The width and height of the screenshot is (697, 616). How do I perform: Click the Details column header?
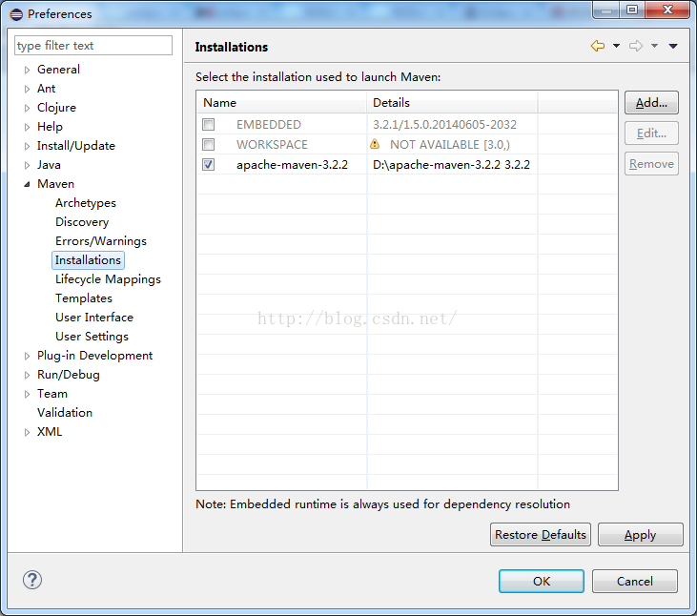452,103
